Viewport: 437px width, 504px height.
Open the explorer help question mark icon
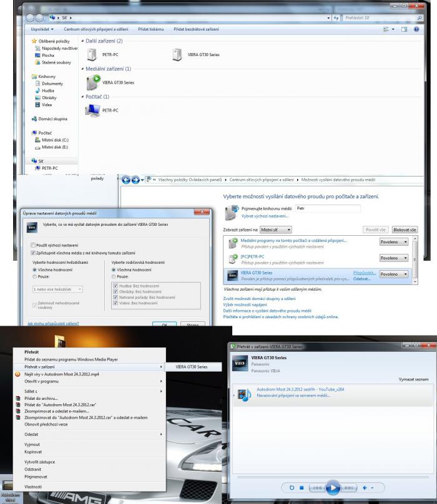(416, 29)
